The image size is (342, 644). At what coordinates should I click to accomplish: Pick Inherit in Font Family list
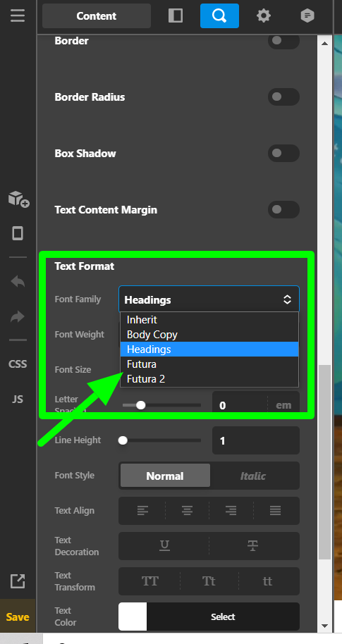[x=209, y=320]
